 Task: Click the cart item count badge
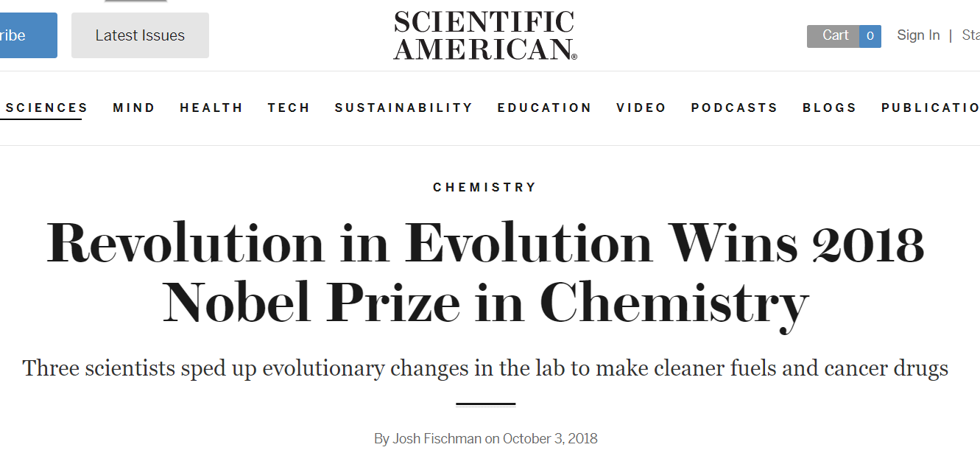[x=870, y=36]
